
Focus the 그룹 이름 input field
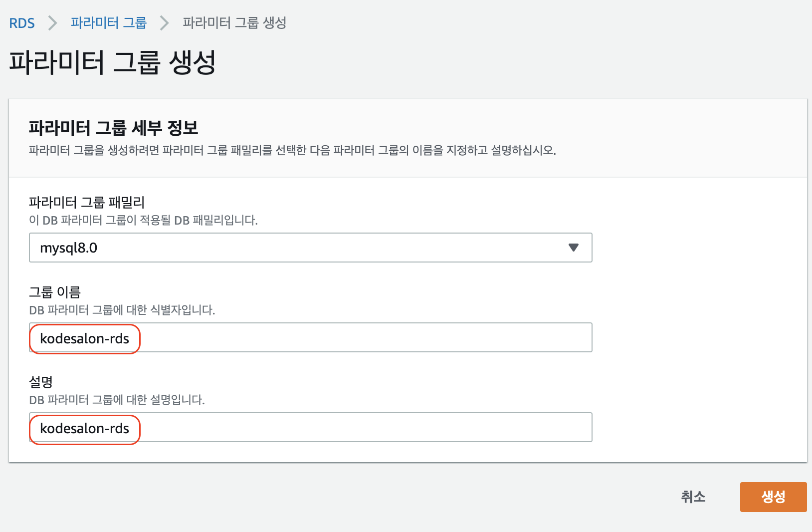pyautogui.click(x=310, y=338)
